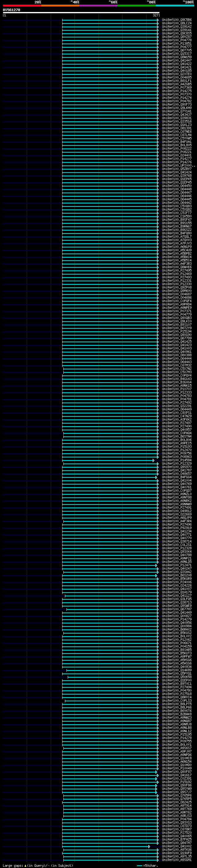
Task: Select hit UniRef100_P08222
Action: coord(176,149)
